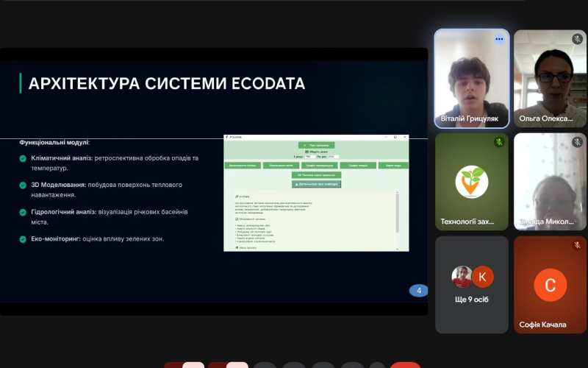The width and height of the screenshot is (588, 368).
Task: Click maximize button of the EcoData window
Action: pyautogui.click(x=395, y=137)
